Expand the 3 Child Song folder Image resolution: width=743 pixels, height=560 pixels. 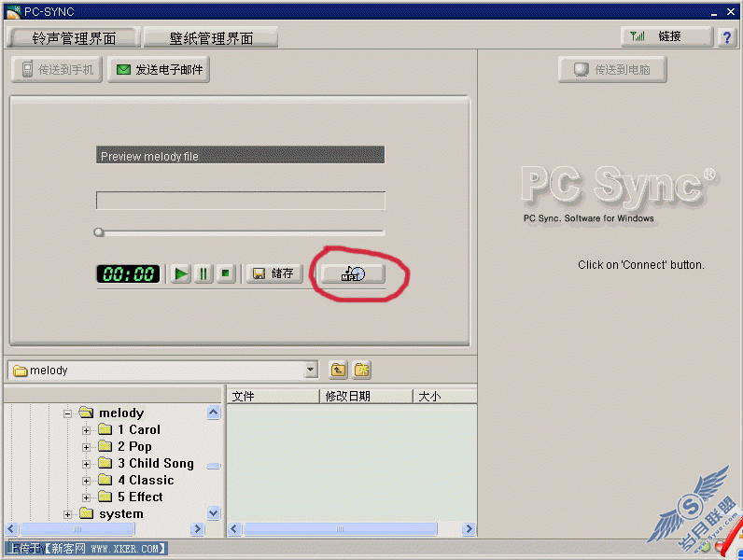point(86,464)
